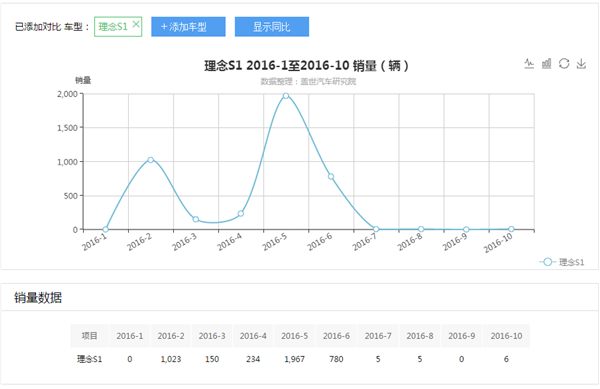This screenshot has width=600, height=389.
Task: Toggle 理念S1 legend series visibility
Action: coord(562,262)
